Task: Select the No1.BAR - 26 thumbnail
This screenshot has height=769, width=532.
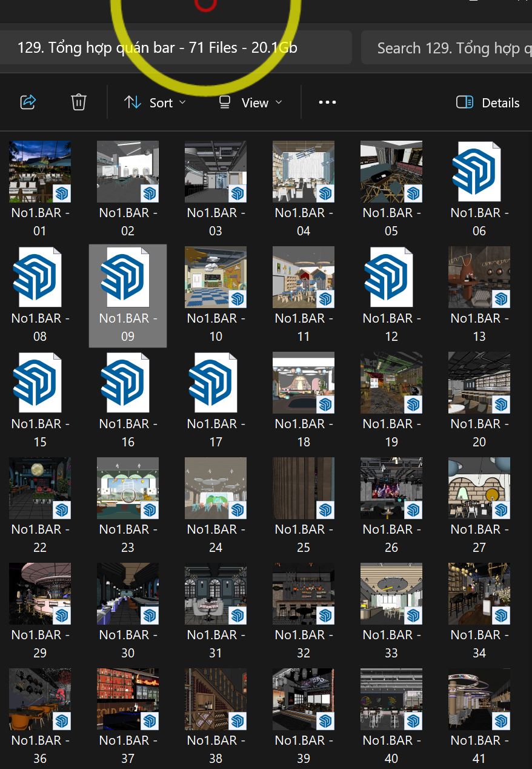Action: 391,488
